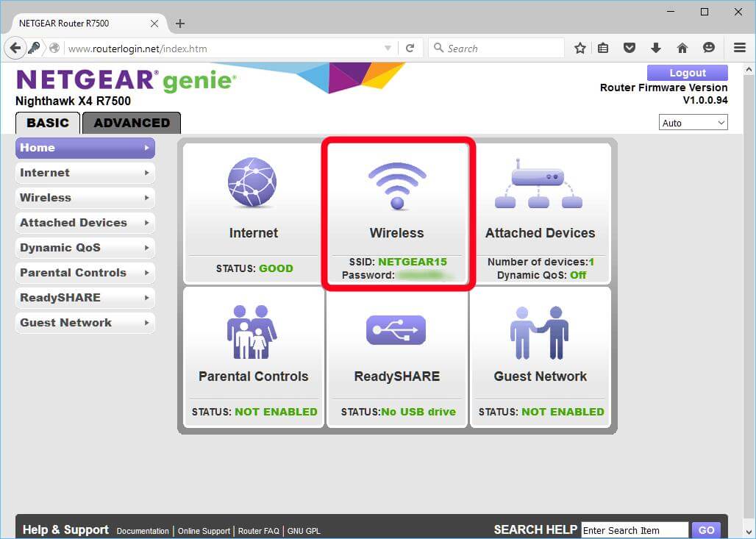Reload the page with the refresh button
Image resolution: width=756 pixels, height=539 pixels.
410,49
